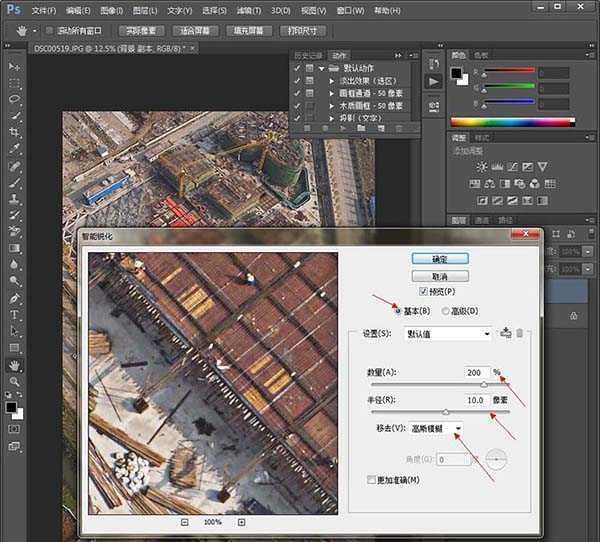600x542 pixels.
Task: Select the Move tool in the toolbar
Action: coord(15,67)
